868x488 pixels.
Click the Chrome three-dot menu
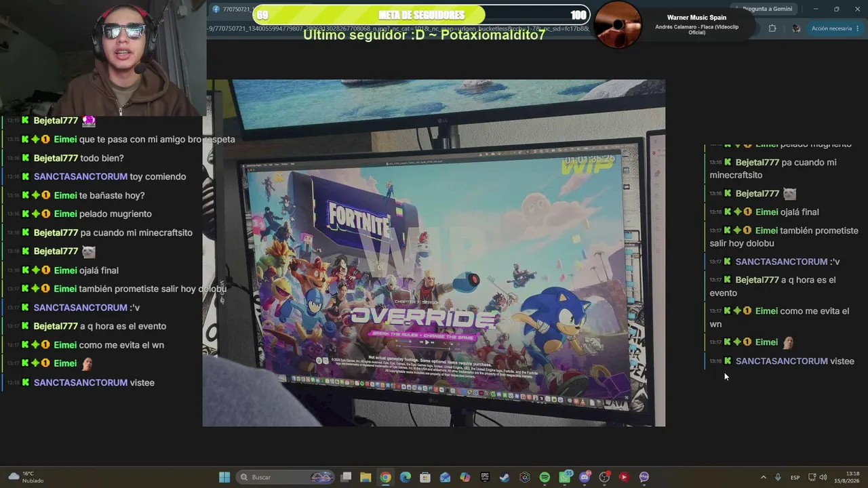pos(858,28)
